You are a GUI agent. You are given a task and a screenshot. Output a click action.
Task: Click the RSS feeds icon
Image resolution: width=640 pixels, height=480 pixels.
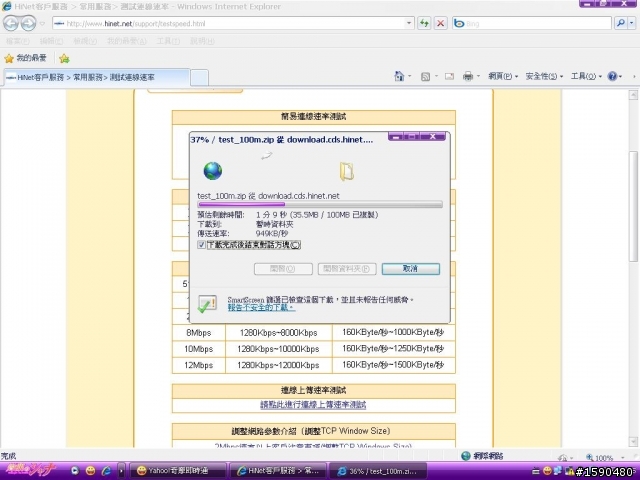[x=425, y=76]
